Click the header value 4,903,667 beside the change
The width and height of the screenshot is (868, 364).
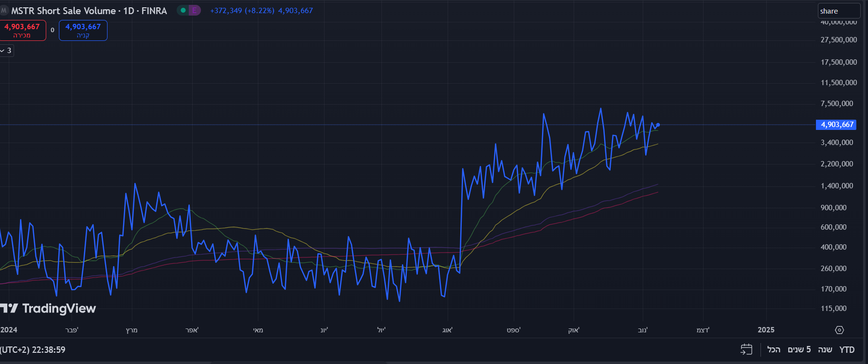tap(295, 11)
